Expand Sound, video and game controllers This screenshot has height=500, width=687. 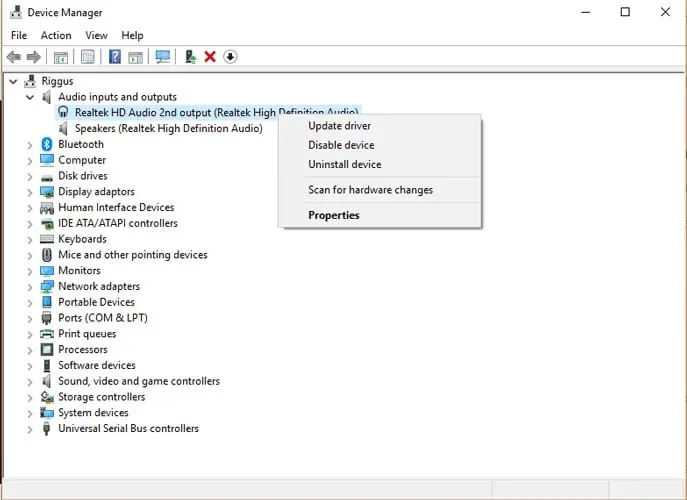(x=30, y=382)
